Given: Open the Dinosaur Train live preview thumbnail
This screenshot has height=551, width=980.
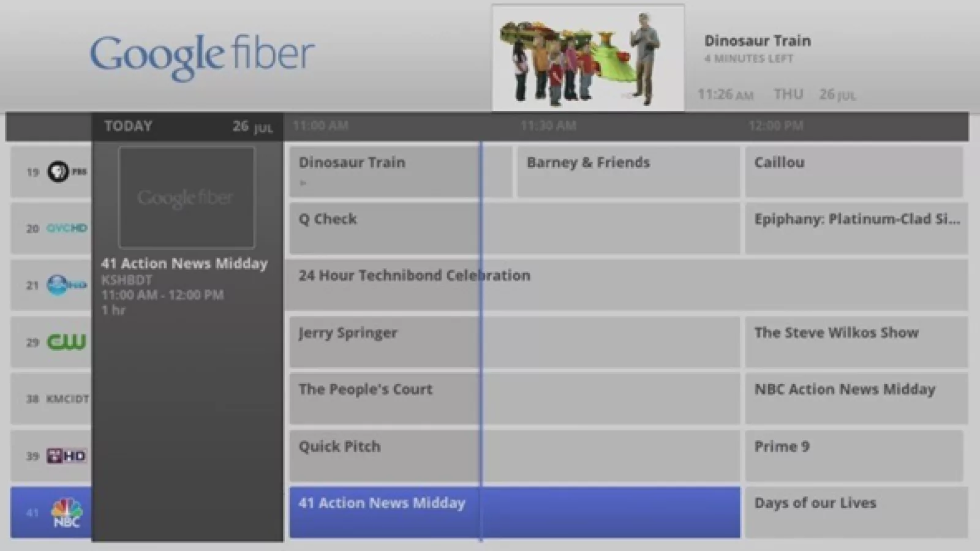Looking at the screenshot, I should (x=588, y=58).
